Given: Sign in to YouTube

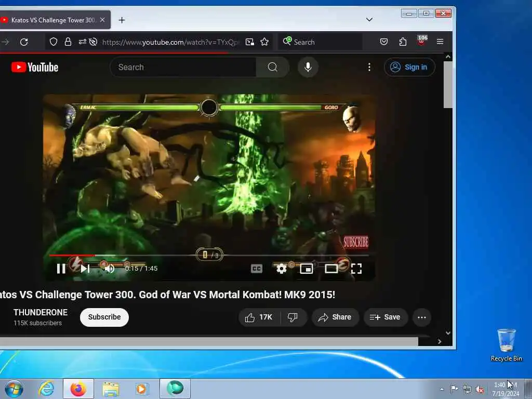Looking at the screenshot, I should 409,67.
